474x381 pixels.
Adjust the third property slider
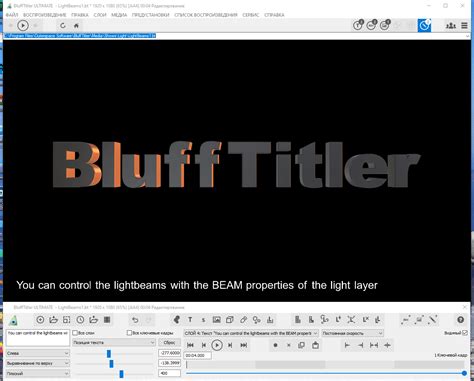121,374
